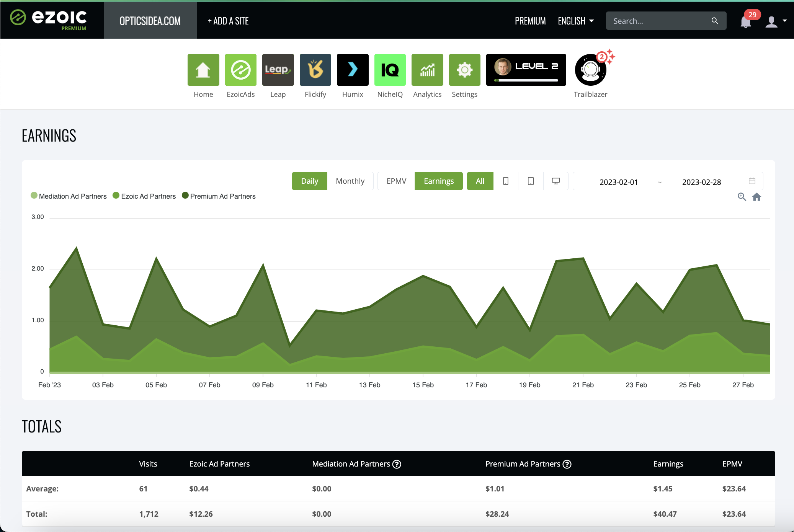Image resolution: width=794 pixels, height=532 pixels.
Task: Filter by desktop monitor device icon
Action: coord(556,181)
